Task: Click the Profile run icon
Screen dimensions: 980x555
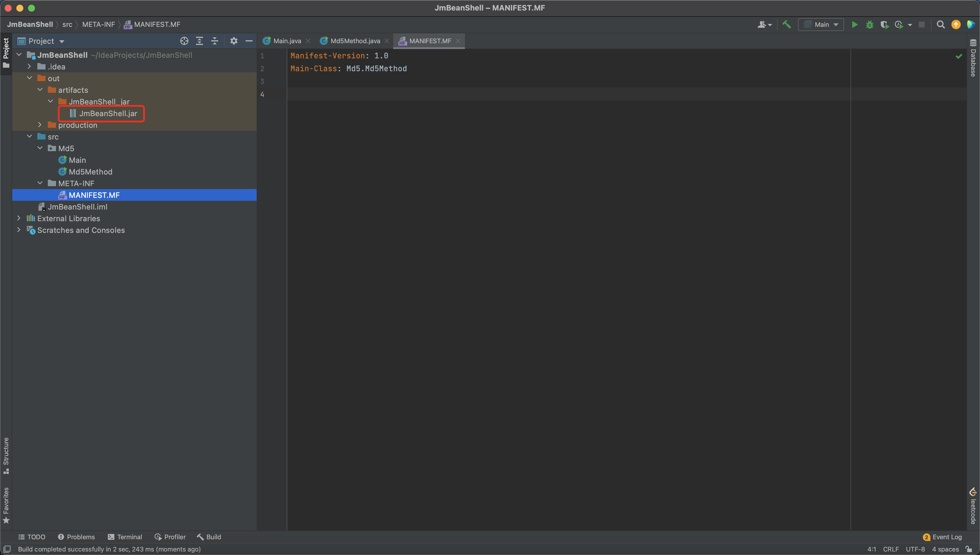Action: 899,25
